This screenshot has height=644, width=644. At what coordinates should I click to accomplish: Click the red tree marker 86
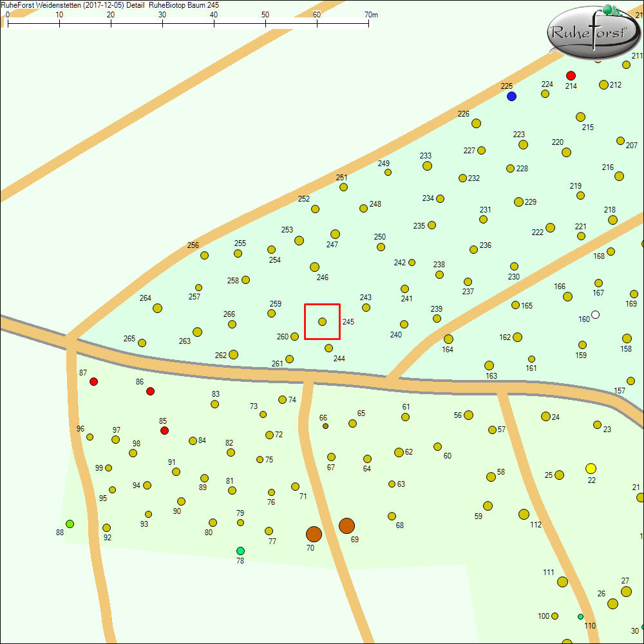150,391
